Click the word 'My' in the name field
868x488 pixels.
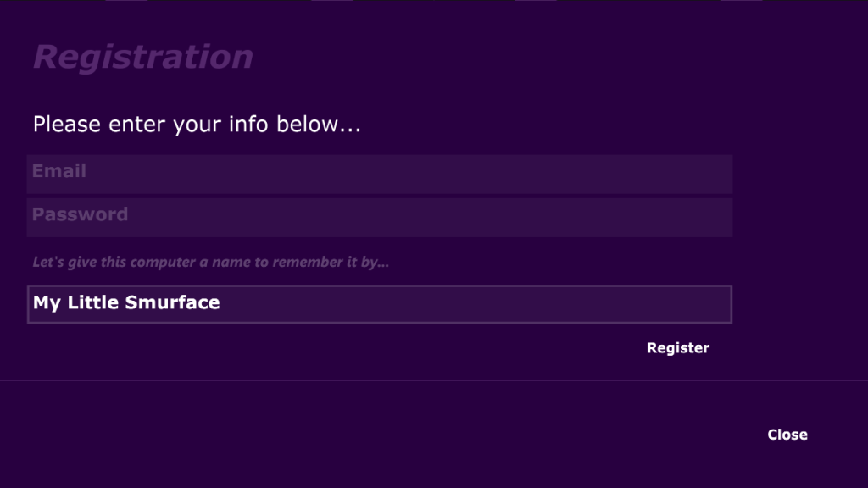pyautogui.click(x=47, y=303)
